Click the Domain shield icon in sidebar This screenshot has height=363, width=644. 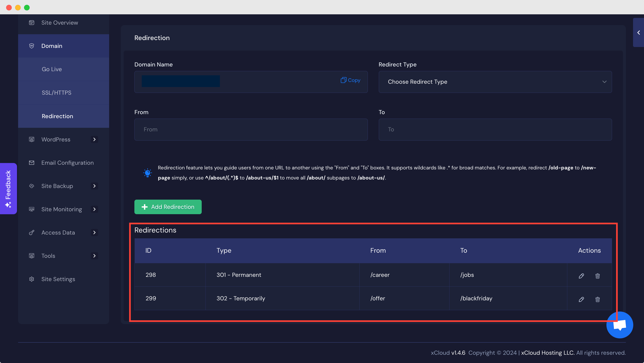(31, 46)
